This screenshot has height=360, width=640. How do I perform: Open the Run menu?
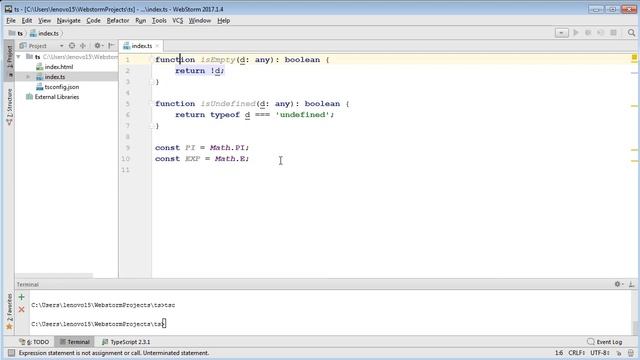coord(140,20)
